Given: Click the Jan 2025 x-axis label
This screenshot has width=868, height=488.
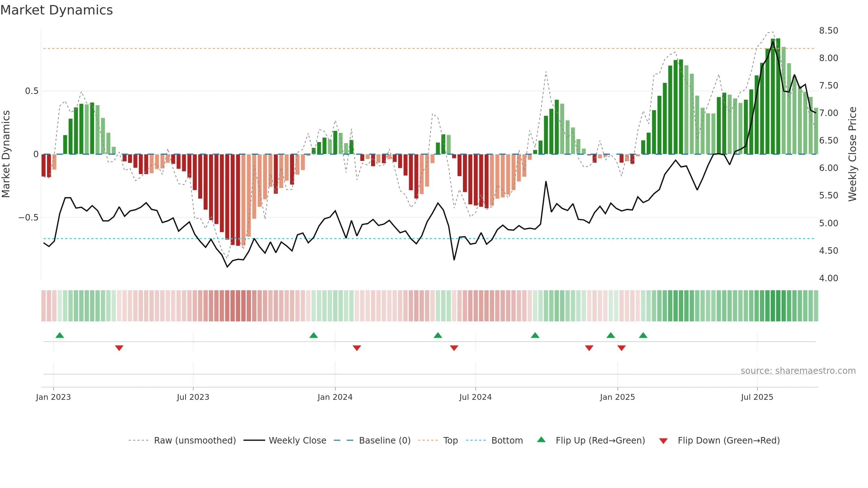Looking at the screenshot, I should 618,397.
